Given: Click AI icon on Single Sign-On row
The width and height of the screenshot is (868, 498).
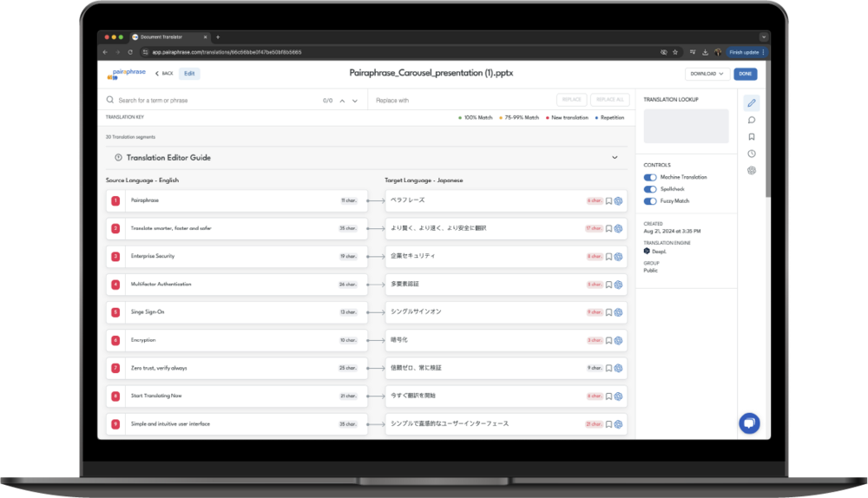Looking at the screenshot, I should [x=618, y=312].
